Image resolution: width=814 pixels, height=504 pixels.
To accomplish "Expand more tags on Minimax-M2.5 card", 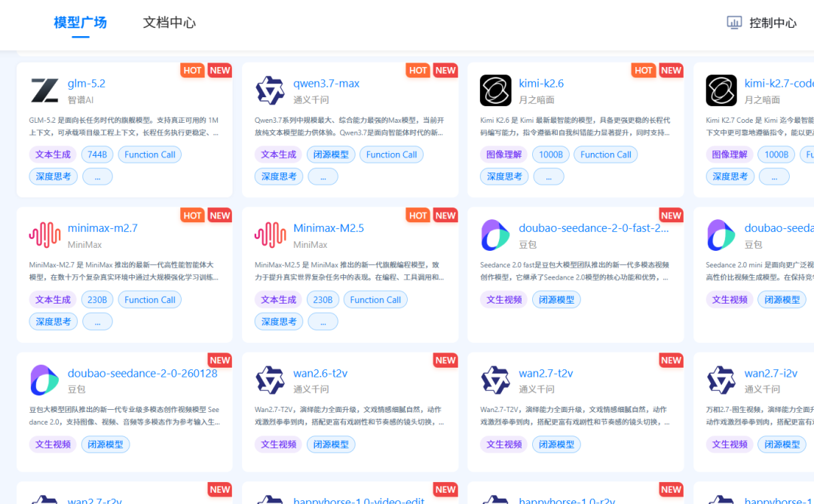I will coord(323,321).
